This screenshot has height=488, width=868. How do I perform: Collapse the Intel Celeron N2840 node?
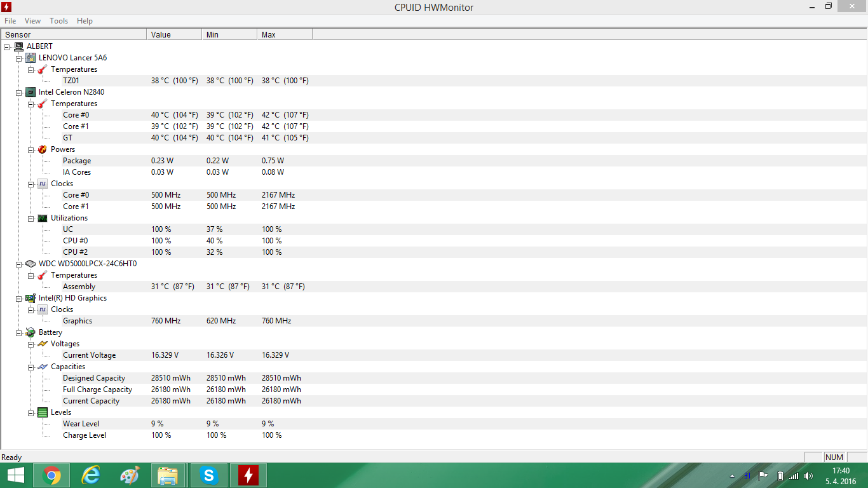(x=19, y=92)
